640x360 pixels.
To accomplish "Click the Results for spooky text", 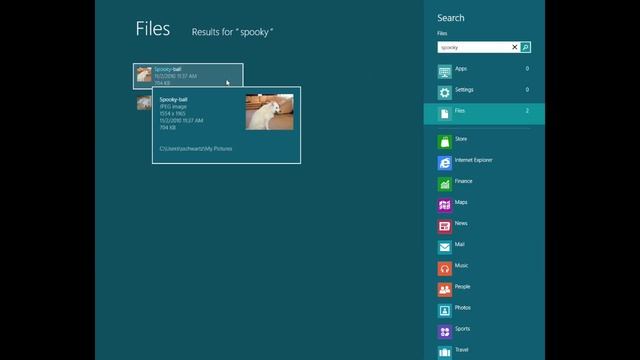I will (232, 32).
